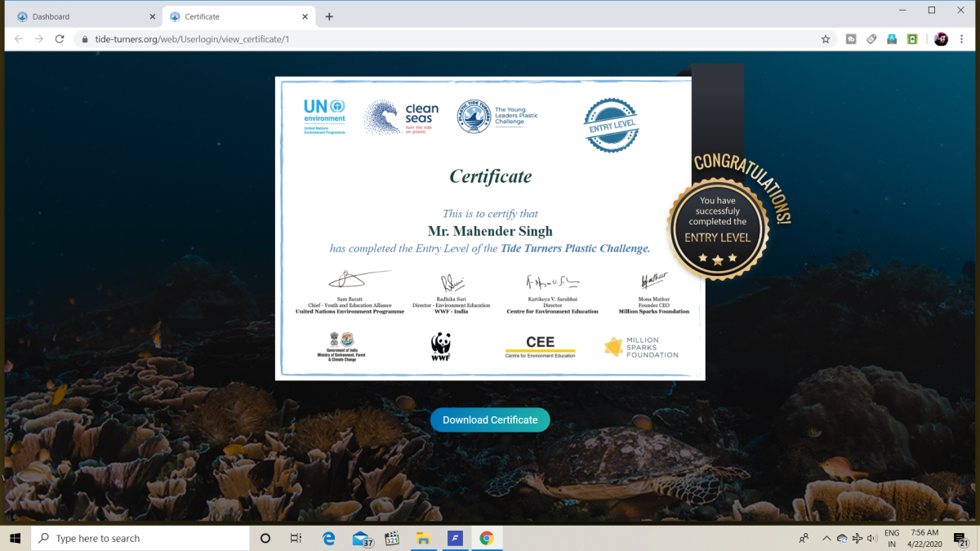Image resolution: width=980 pixels, height=551 pixels.
Task: Go forward one page
Action: pyautogui.click(x=38, y=38)
